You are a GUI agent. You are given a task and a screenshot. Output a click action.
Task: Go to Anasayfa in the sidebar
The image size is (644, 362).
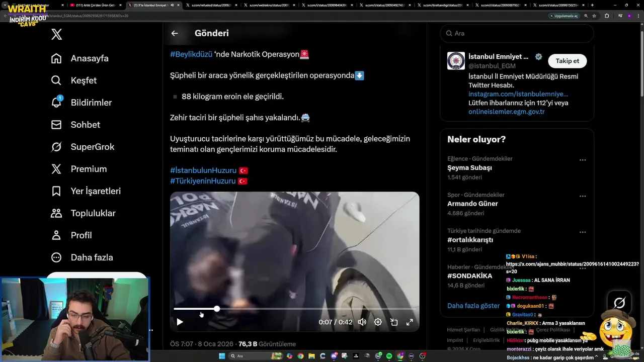point(80,58)
